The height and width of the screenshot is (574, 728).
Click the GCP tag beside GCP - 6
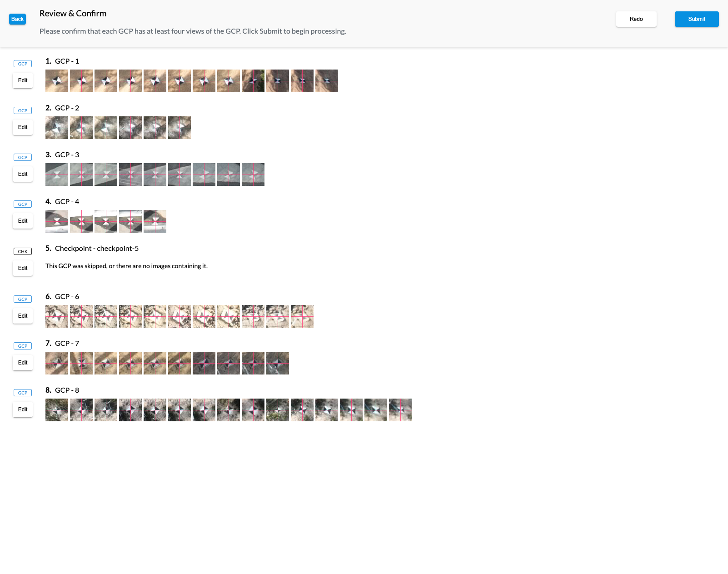[23, 299]
